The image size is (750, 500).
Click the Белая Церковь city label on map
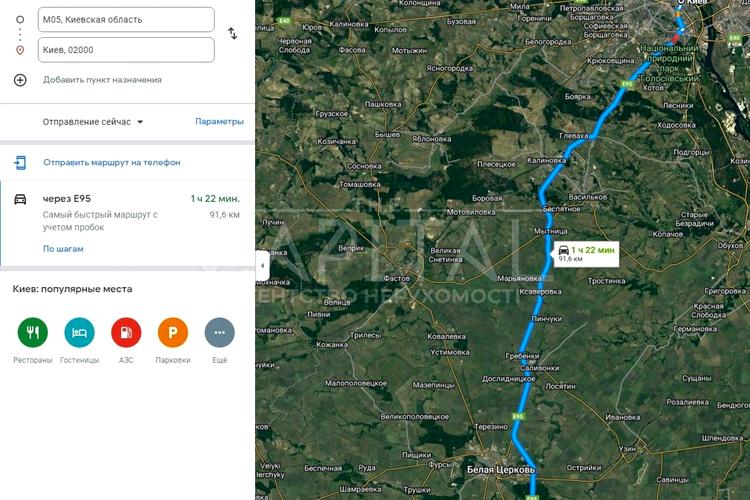coord(501,470)
